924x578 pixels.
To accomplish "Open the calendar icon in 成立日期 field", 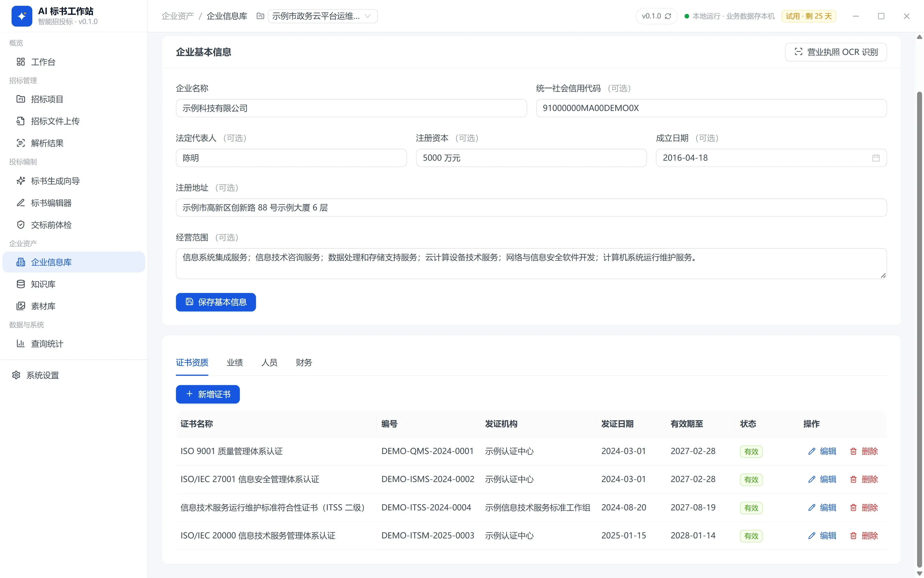I will tap(876, 158).
